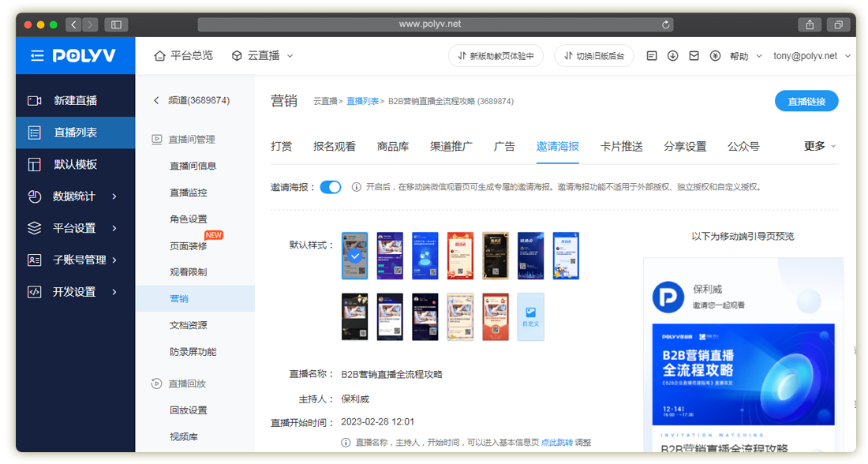Turn off the 邀请海报 switch

click(330, 187)
